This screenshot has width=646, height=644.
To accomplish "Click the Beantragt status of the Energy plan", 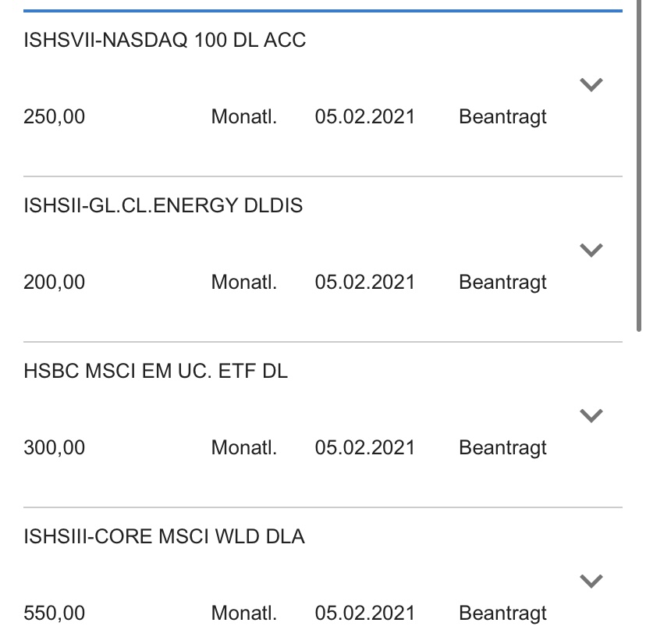I will point(502,283).
